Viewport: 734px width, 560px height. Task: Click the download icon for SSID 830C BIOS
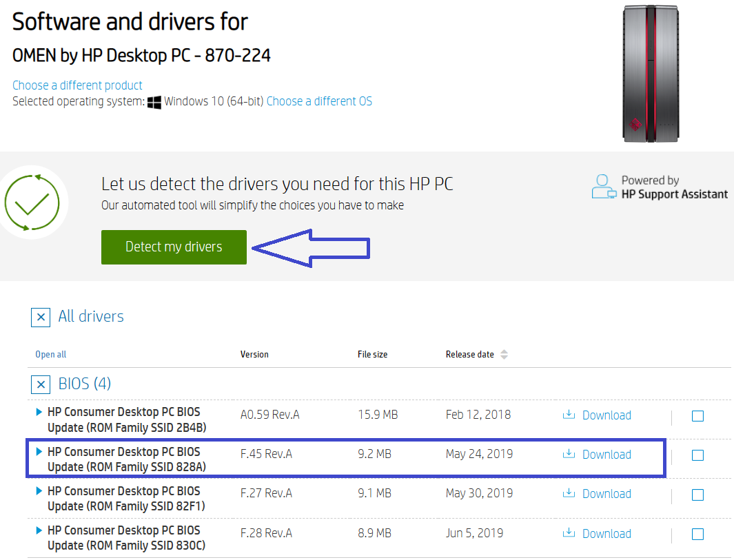coord(569,534)
